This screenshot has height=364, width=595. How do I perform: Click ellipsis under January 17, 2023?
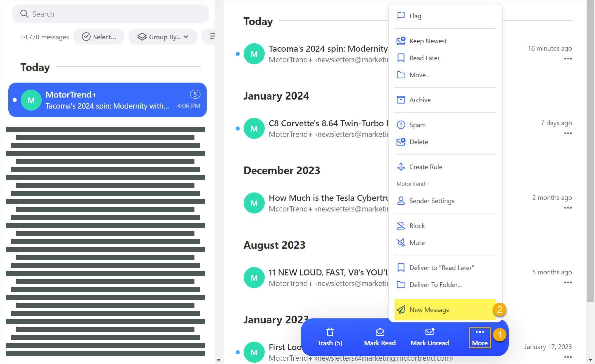coord(568,357)
